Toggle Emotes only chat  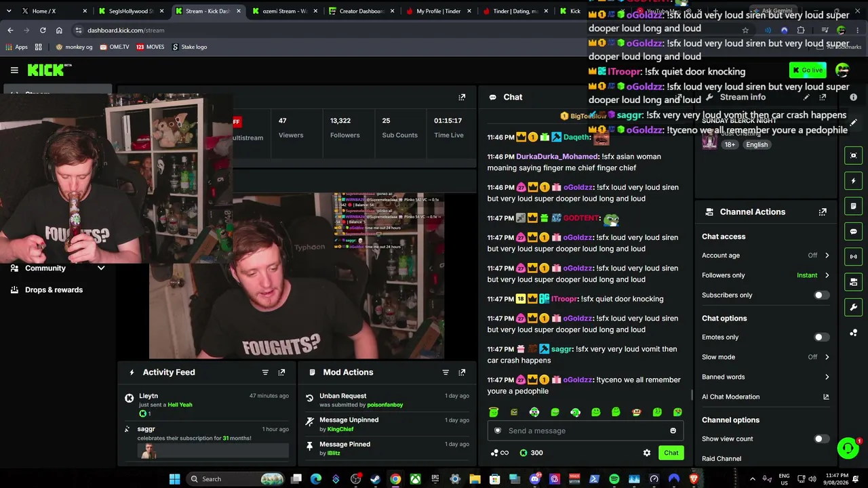[821, 337]
